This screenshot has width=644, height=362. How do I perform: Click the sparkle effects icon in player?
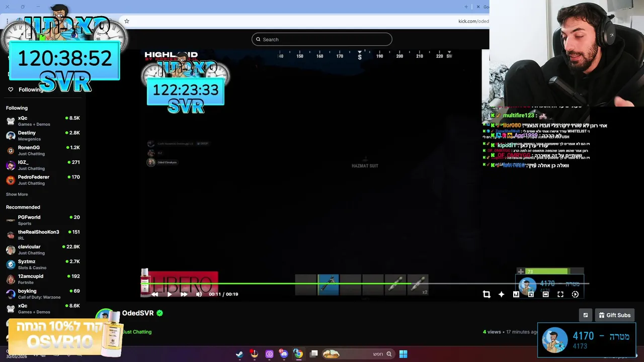(501, 294)
